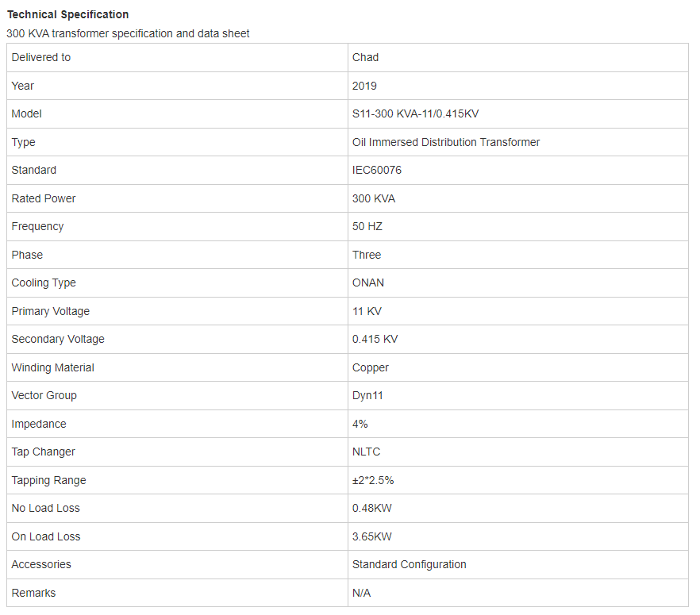The height and width of the screenshot is (615, 700).
Task: Click the 3.65KW on load loss value
Action: [x=372, y=536]
